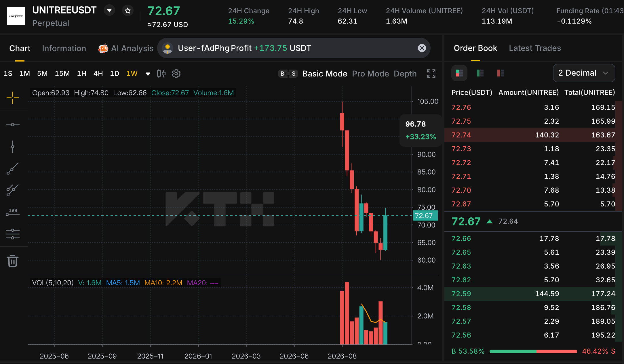Click the buy/sell ratio bar
This screenshot has width=624, height=364.
[533, 351]
